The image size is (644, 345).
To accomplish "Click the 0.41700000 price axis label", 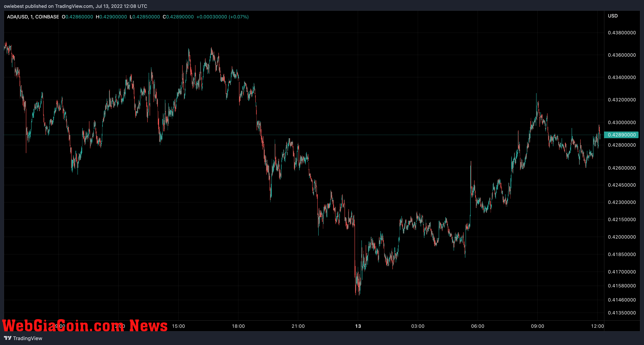I will tap(622, 272).
